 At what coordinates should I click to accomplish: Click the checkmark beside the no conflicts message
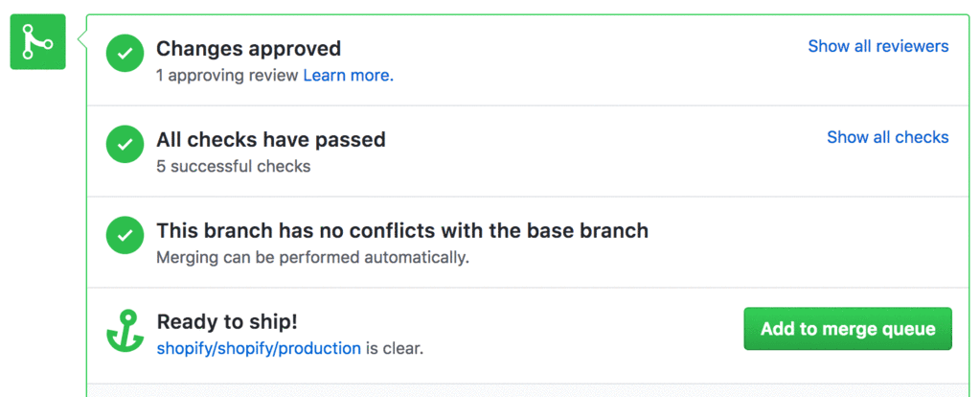pyautogui.click(x=125, y=235)
